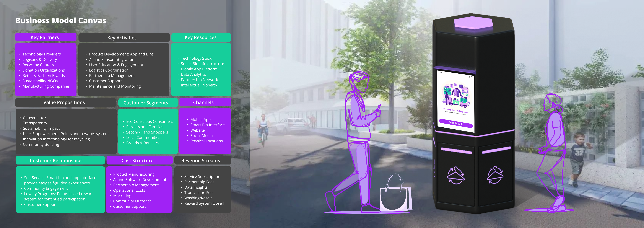Open the Value Propositions header

pos(64,102)
